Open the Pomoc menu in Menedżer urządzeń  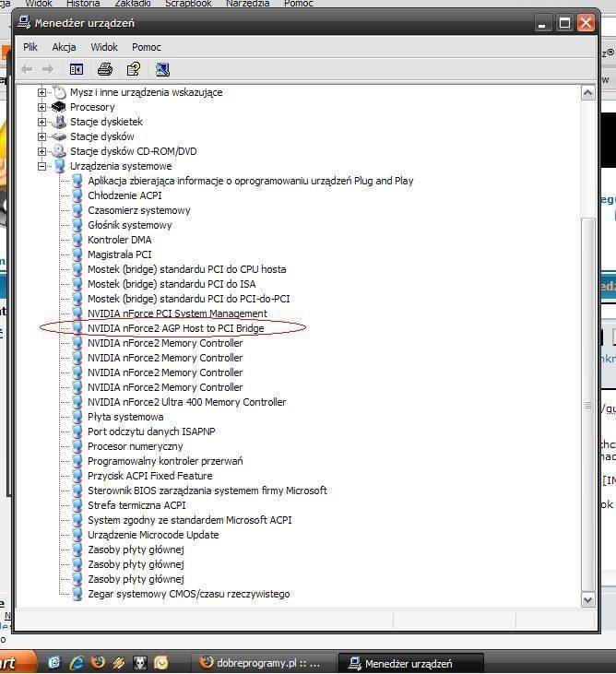point(147,47)
